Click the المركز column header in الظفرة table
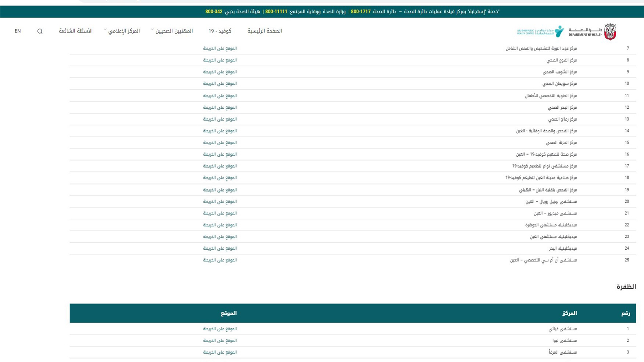The image size is (644, 362). pos(570,313)
